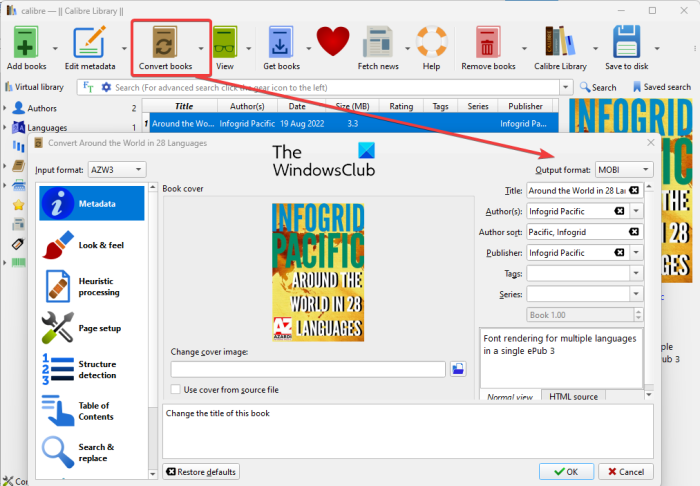
Task: Sort by Rating column header
Action: tap(401, 106)
